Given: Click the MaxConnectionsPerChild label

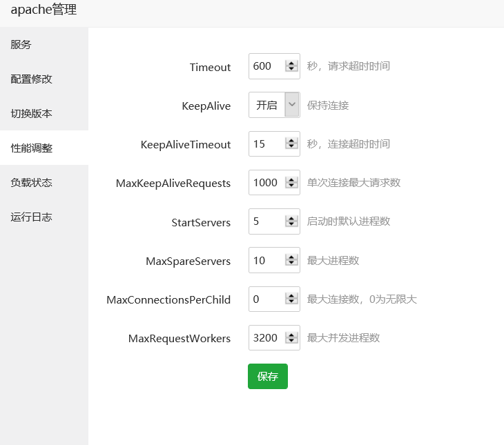Looking at the screenshot, I should (x=168, y=300).
